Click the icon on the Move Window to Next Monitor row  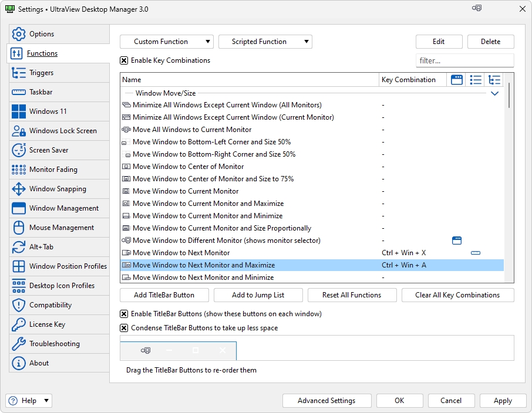pyautogui.click(x=476, y=253)
